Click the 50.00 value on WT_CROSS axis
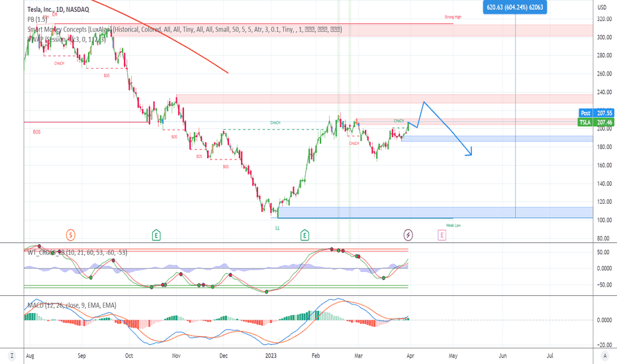 (604, 252)
